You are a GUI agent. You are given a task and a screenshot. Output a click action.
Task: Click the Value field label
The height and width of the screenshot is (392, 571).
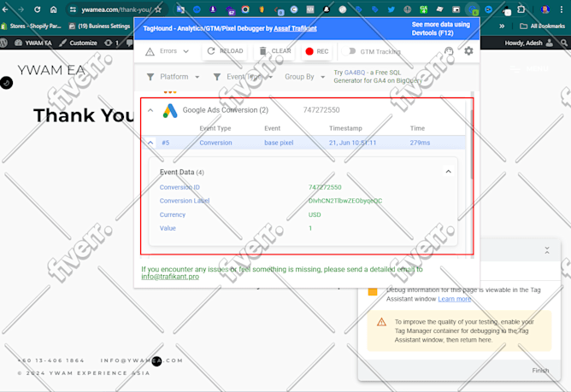(x=168, y=228)
